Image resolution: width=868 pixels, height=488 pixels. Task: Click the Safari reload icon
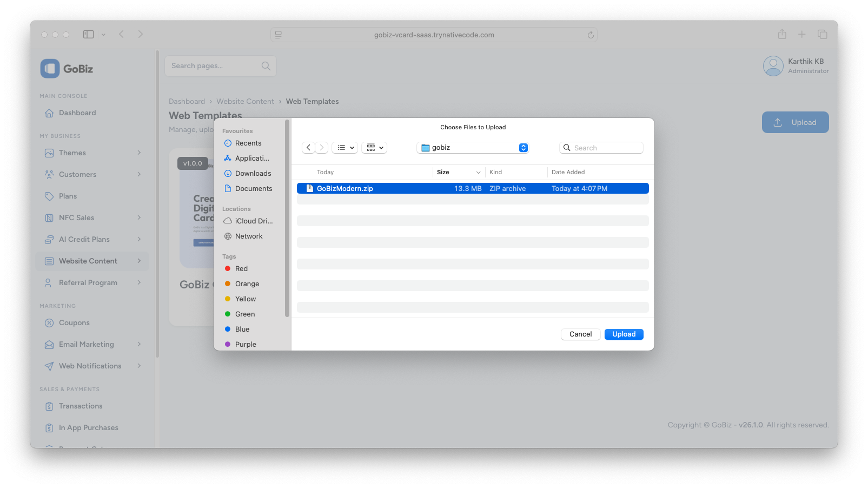(x=591, y=35)
